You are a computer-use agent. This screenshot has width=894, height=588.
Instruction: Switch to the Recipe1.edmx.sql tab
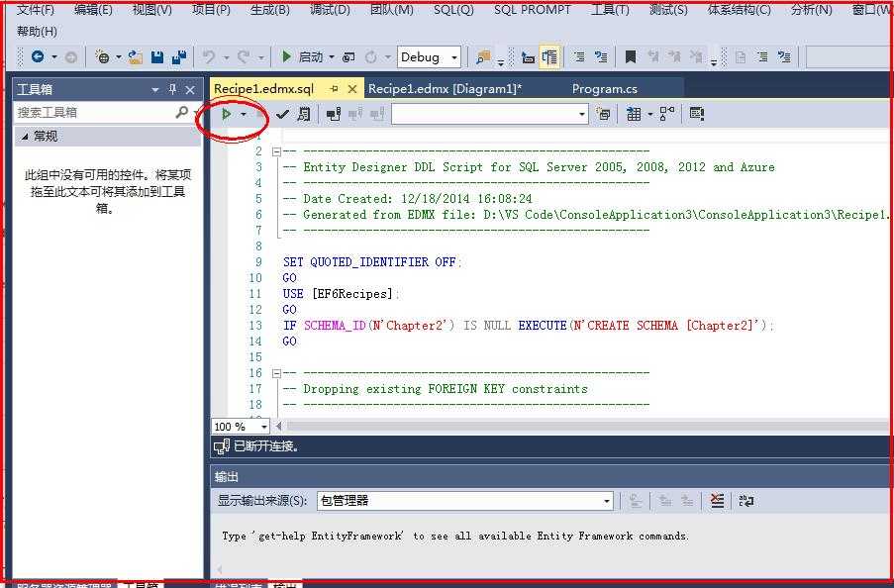(x=263, y=89)
